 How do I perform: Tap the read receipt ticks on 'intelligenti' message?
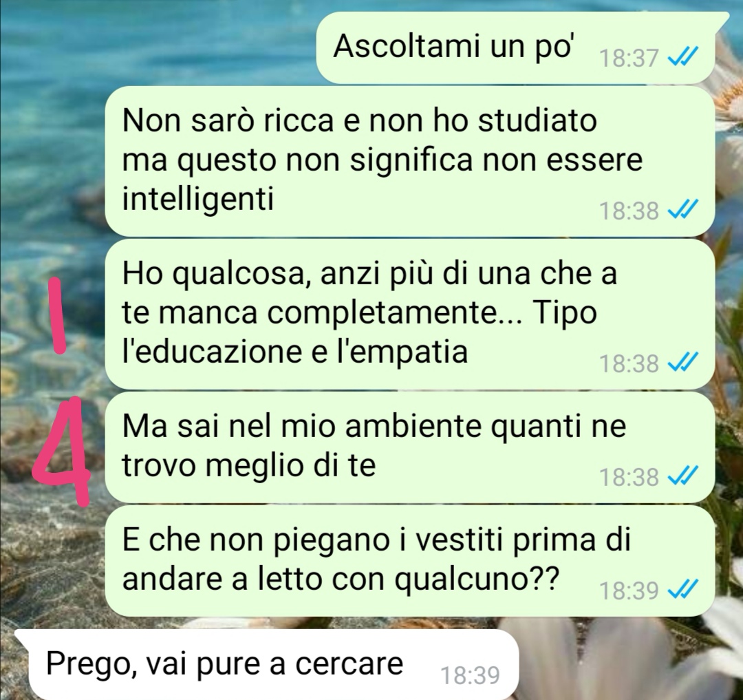682,210
